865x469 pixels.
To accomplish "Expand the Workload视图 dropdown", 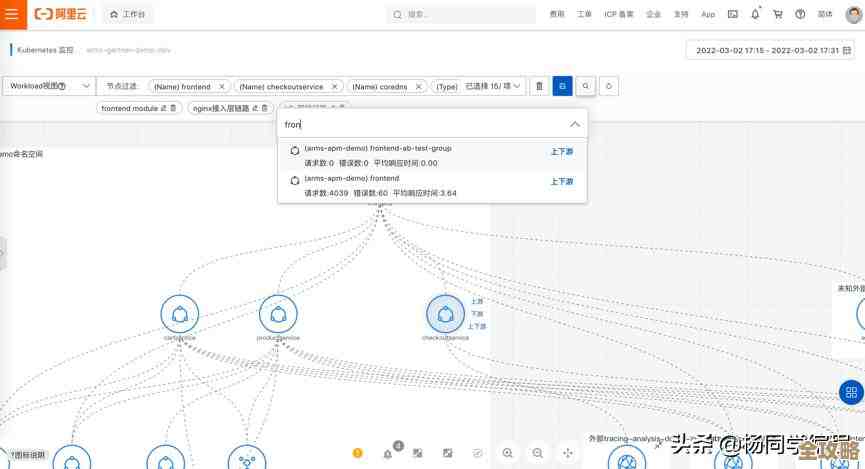I will tap(49, 86).
